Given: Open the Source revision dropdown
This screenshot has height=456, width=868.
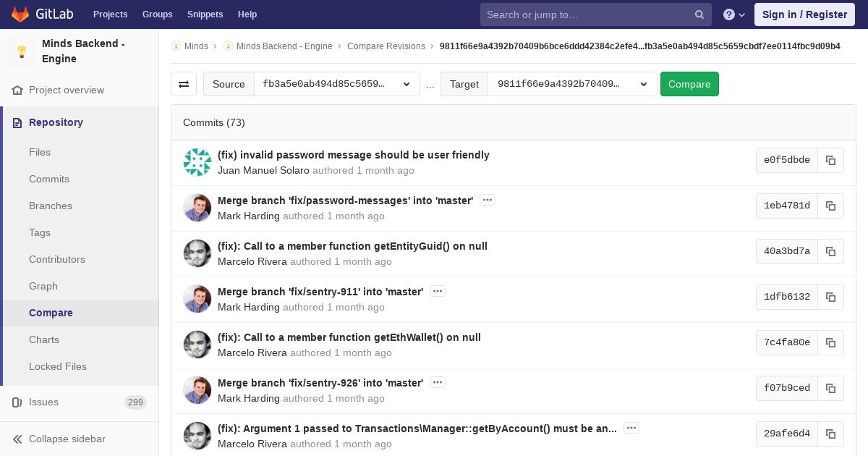Looking at the screenshot, I should point(337,84).
